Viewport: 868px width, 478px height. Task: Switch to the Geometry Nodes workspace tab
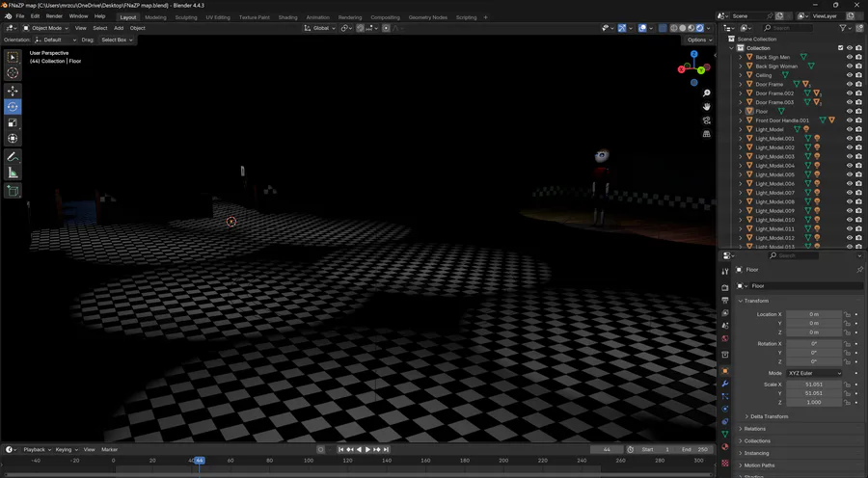point(428,17)
